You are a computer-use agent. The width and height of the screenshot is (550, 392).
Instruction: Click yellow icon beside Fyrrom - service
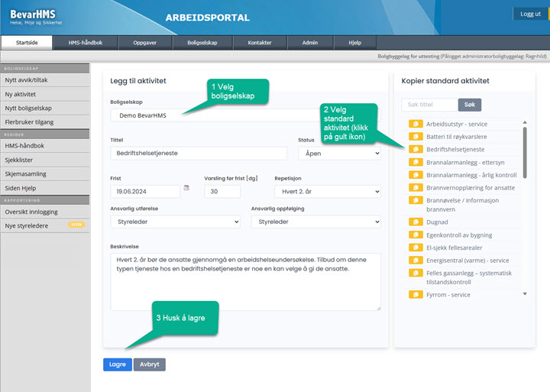pyautogui.click(x=416, y=294)
